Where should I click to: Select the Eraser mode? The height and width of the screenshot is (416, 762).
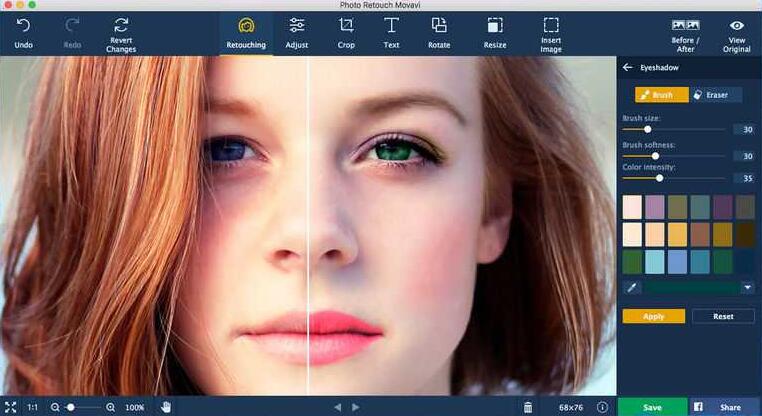point(716,95)
